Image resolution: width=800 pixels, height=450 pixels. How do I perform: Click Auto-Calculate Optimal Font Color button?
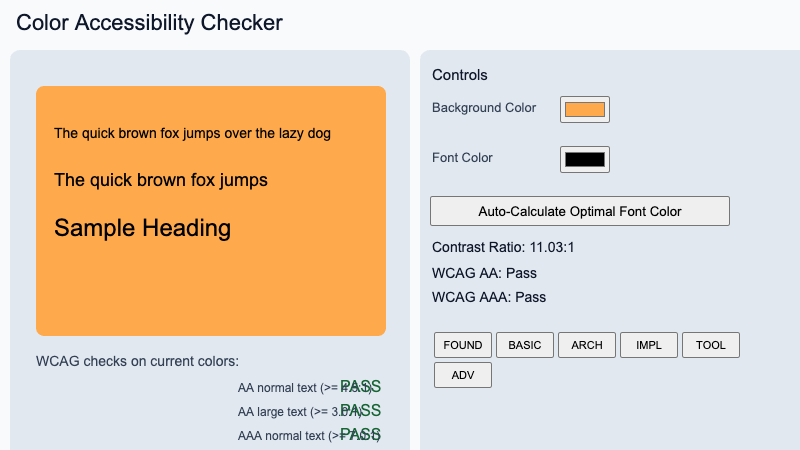click(x=580, y=211)
